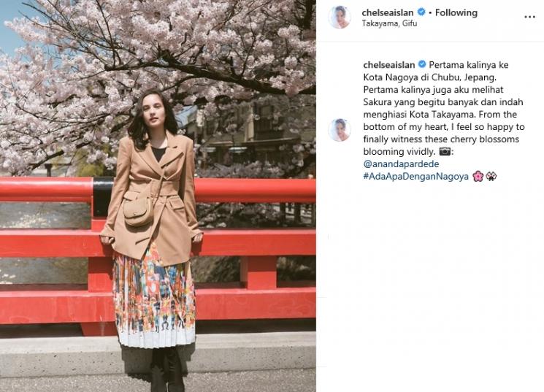Open the cherry blossom bridge photo
544x392 pixels.
(158, 196)
